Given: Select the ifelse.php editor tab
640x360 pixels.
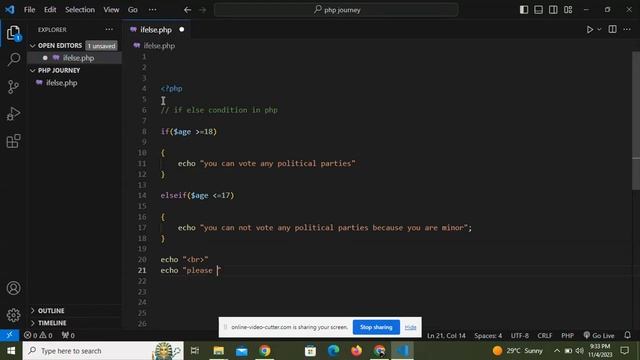Looking at the screenshot, I should 156,29.
